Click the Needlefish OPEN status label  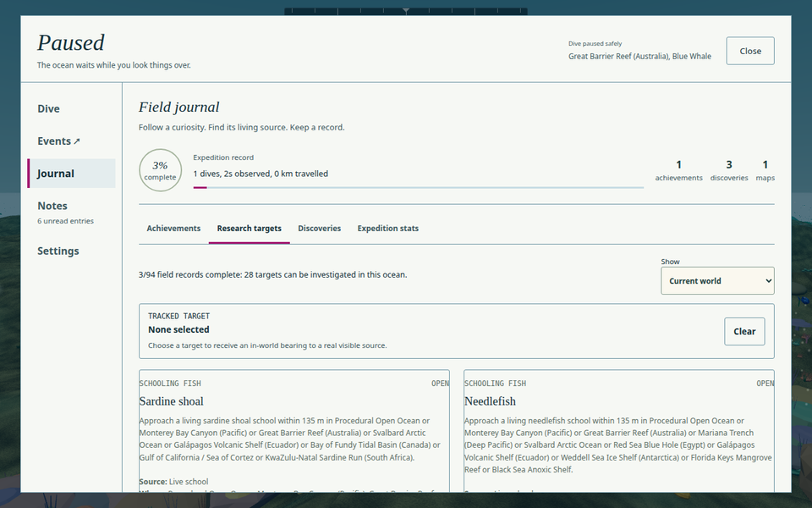[765, 384]
